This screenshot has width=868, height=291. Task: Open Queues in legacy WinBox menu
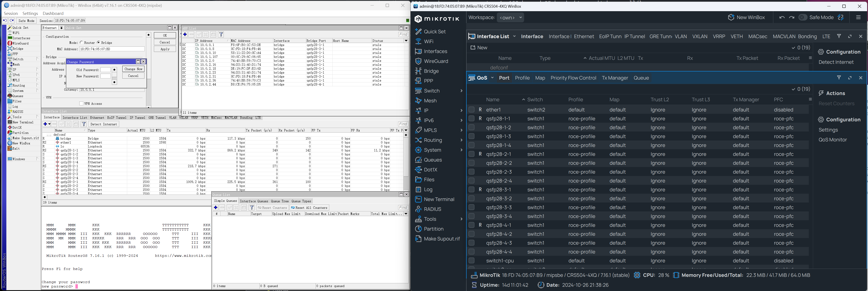click(x=18, y=96)
